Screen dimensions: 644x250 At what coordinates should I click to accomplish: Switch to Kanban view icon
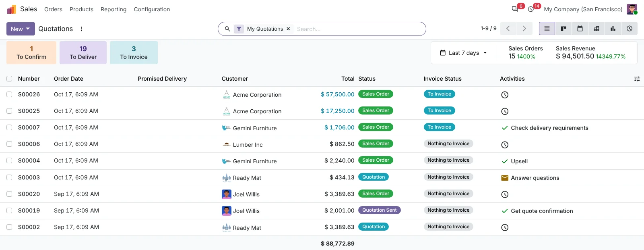tap(563, 29)
